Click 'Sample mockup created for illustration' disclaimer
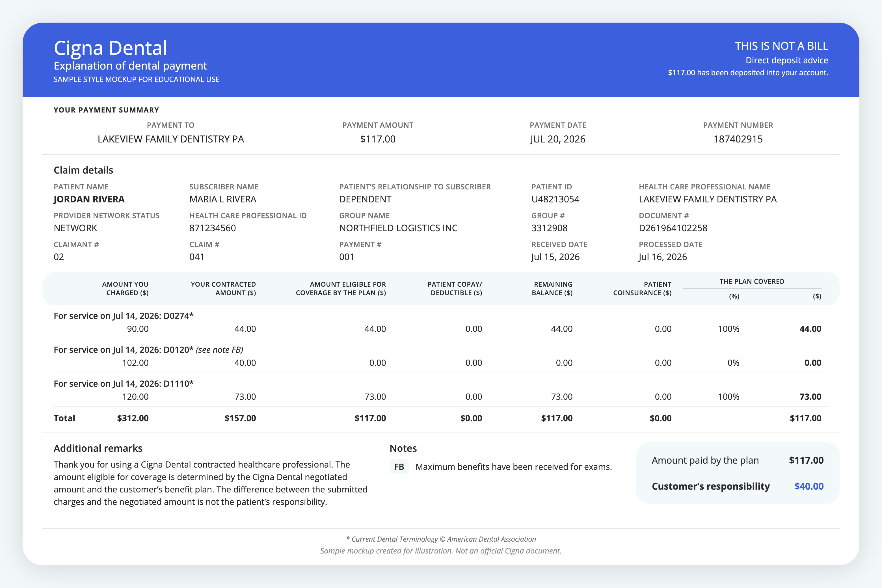882x588 pixels. 441,551
